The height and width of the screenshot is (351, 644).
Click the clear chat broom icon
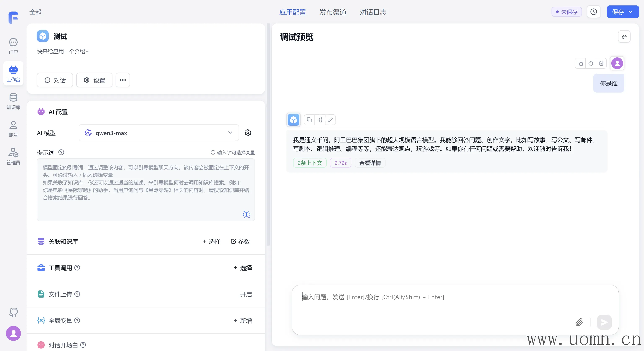[624, 37]
